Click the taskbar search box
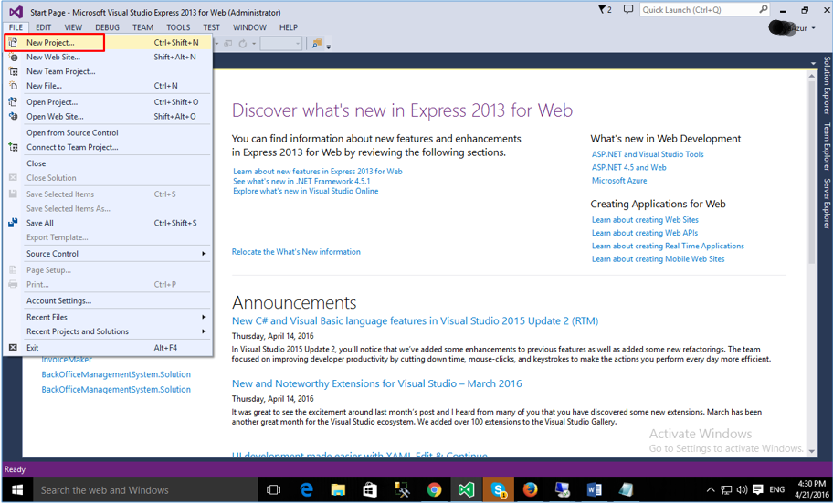 tap(145, 489)
